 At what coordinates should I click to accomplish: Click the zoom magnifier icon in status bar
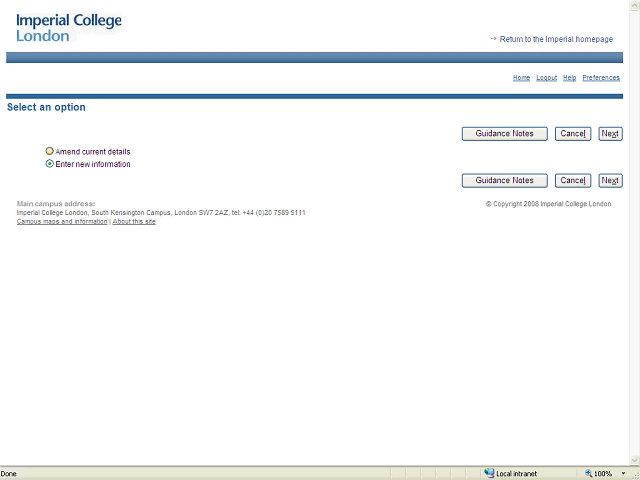click(x=589, y=473)
